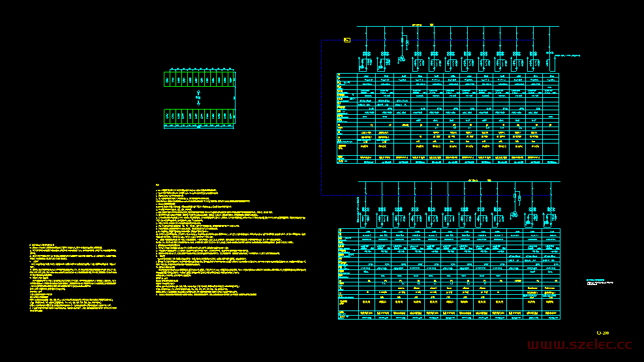Pick the transformer symbol in the lower diagram
This screenshot has width=644, height=362.
514,215
